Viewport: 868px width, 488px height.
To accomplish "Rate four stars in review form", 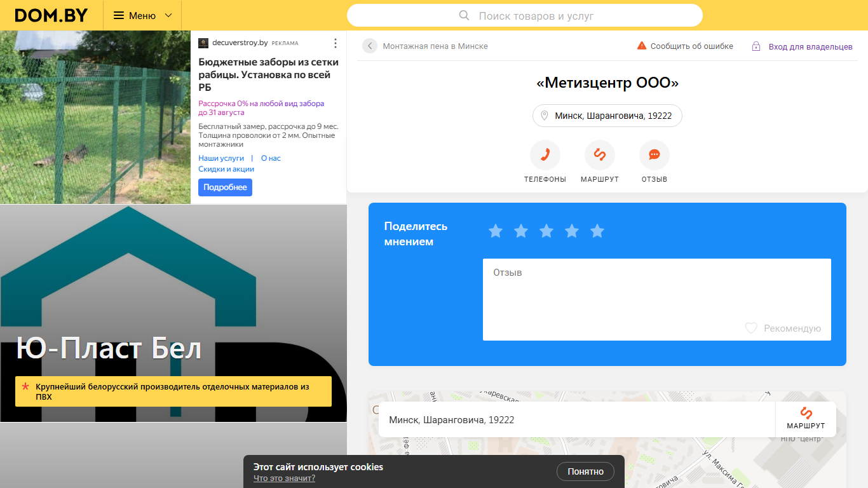I will [572, 231].
